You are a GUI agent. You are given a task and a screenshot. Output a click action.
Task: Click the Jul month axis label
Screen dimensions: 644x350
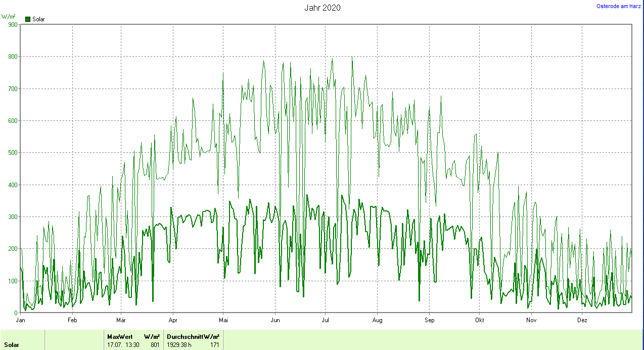[326, 320]
